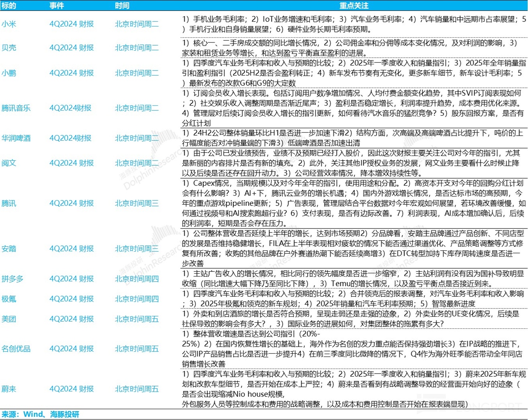The height and width of the screenshot is (420, 528).
Task: Click 4Q2024 财报 in the 小米 row
Action: point(72,24)
